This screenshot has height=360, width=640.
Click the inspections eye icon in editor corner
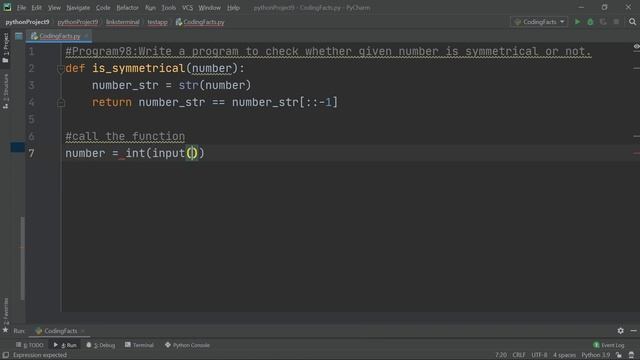[636, 47]
